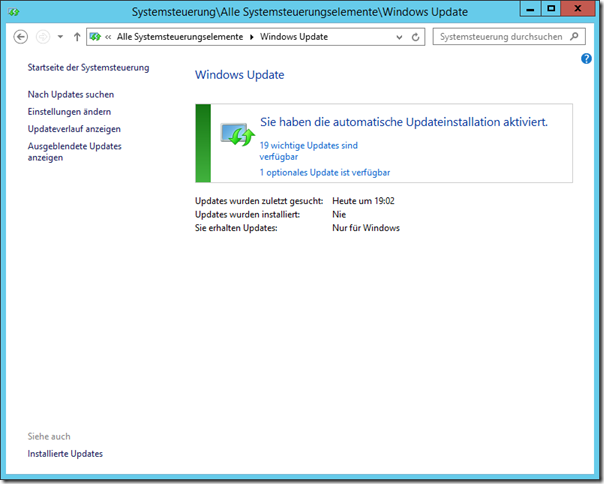Viewport: 604px width, 484px height.
Task: Expand the address bar history dropdown
Action: [x=399, y=37]
